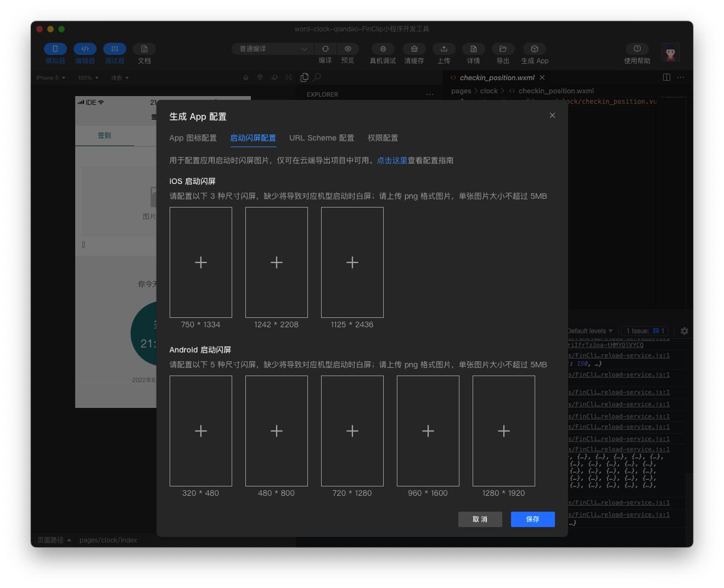Toggle the 模拟器 simulator panel button

coord(55,49)
